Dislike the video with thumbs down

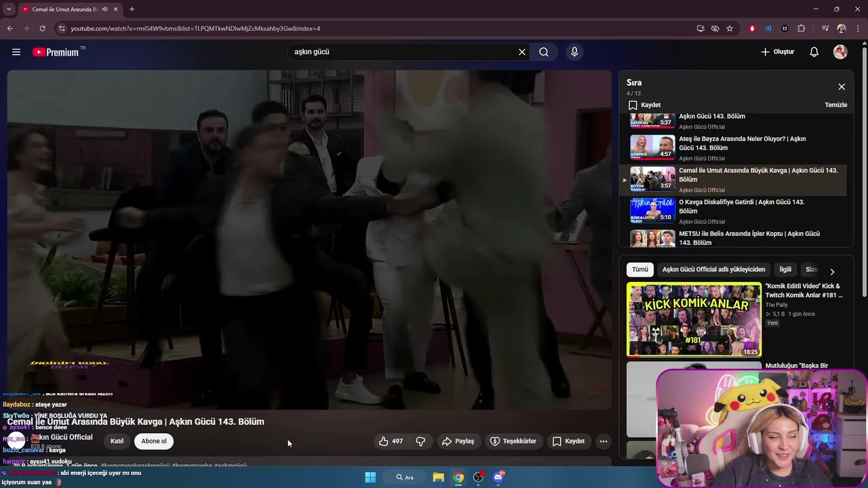(x=420, y=441)
